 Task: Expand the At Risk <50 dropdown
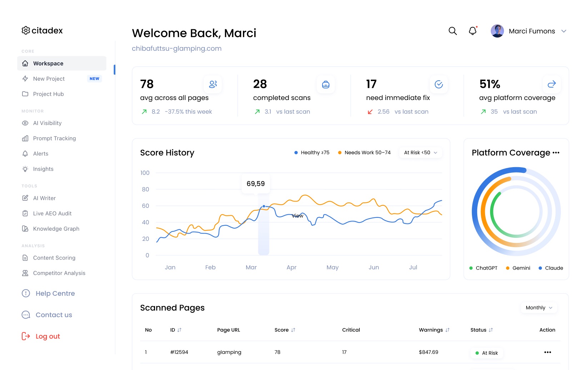[420, 152]
